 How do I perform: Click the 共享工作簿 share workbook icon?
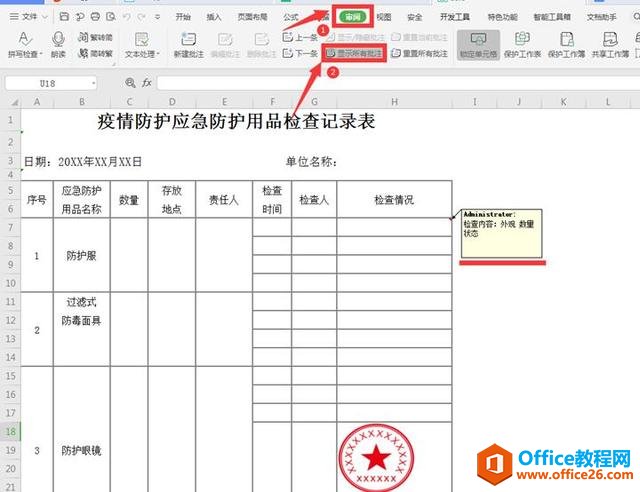(x=610, y=39)
